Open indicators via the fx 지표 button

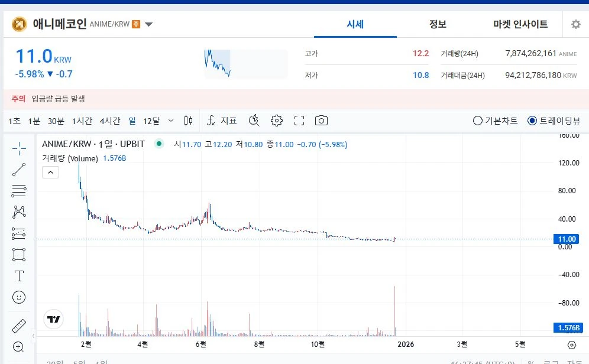coord(222,121)
